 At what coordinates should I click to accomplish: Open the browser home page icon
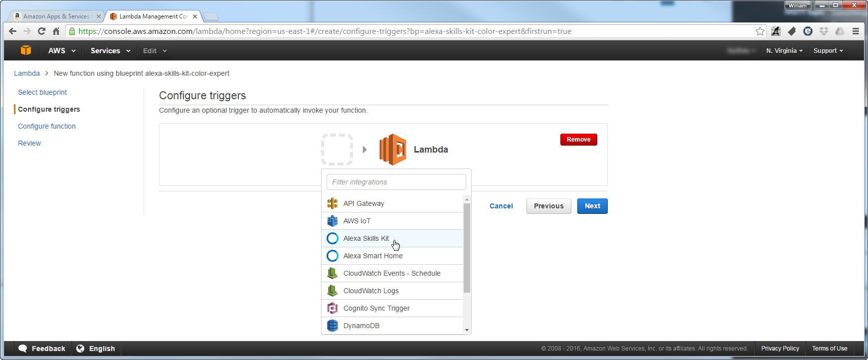[x=56, y=31]
